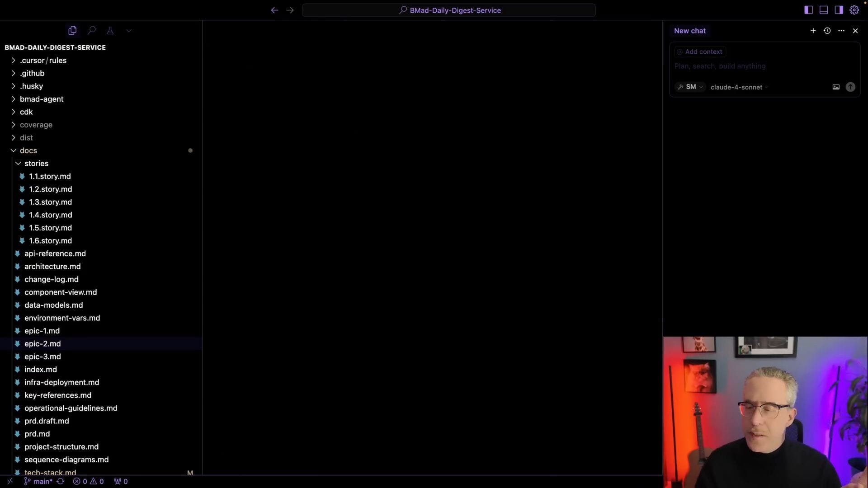Open chat history clock icon
The image size is (868, 488).
(x=827, y=31)
